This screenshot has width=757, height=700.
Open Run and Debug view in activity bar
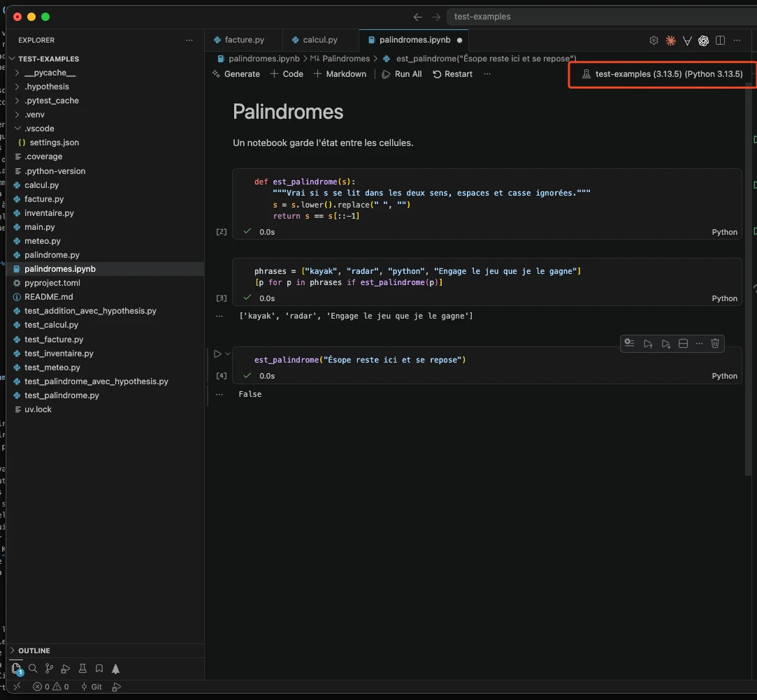click(x=66, y=669)
